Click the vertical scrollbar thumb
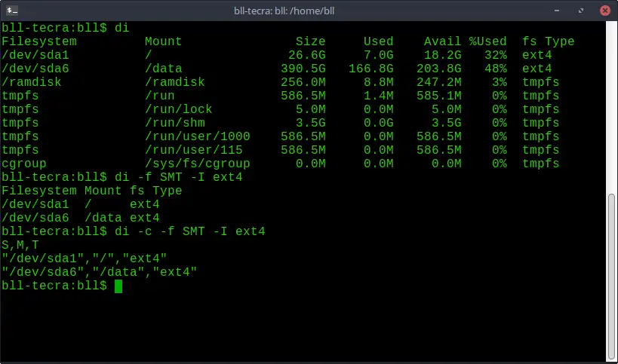 pos(611,277)
